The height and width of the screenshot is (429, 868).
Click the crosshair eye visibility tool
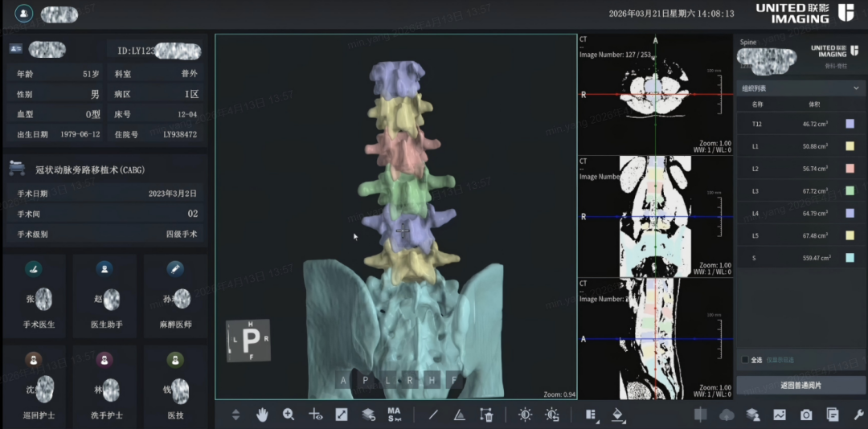(x=315, y=415)
